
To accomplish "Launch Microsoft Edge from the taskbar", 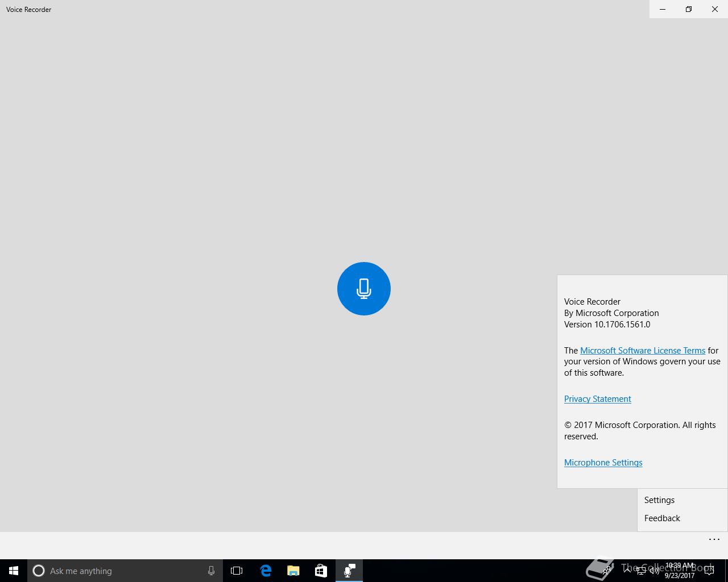I will (266, 571).
